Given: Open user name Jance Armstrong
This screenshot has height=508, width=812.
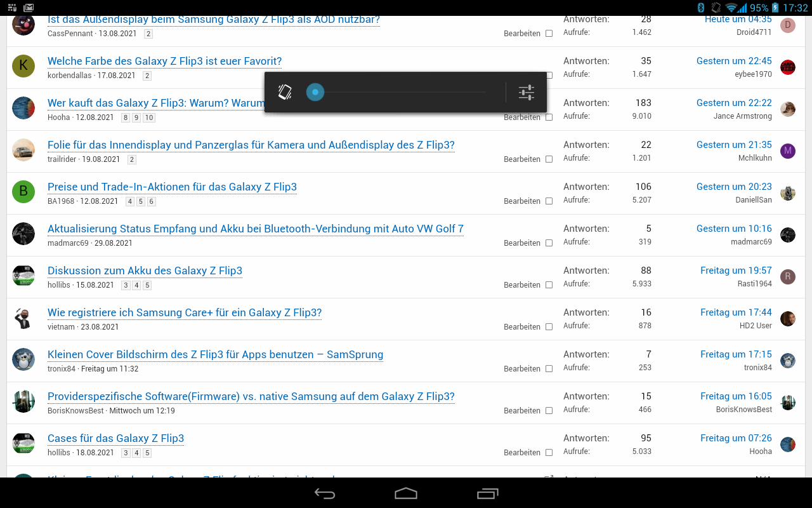Looking at the screenshot, I should pyautogui.click(x=743, y=116).
